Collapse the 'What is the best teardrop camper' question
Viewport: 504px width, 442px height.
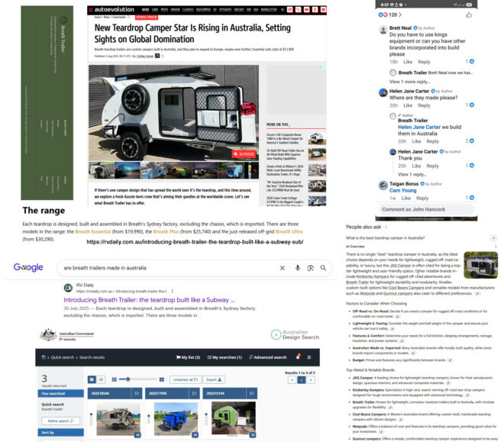(x=493, y=238)
